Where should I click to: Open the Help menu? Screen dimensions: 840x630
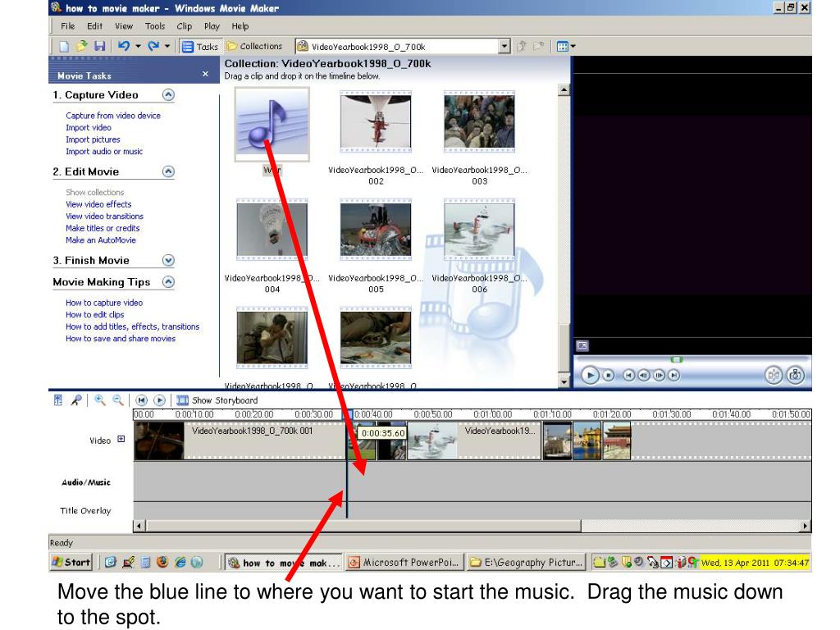click(240, 25)
